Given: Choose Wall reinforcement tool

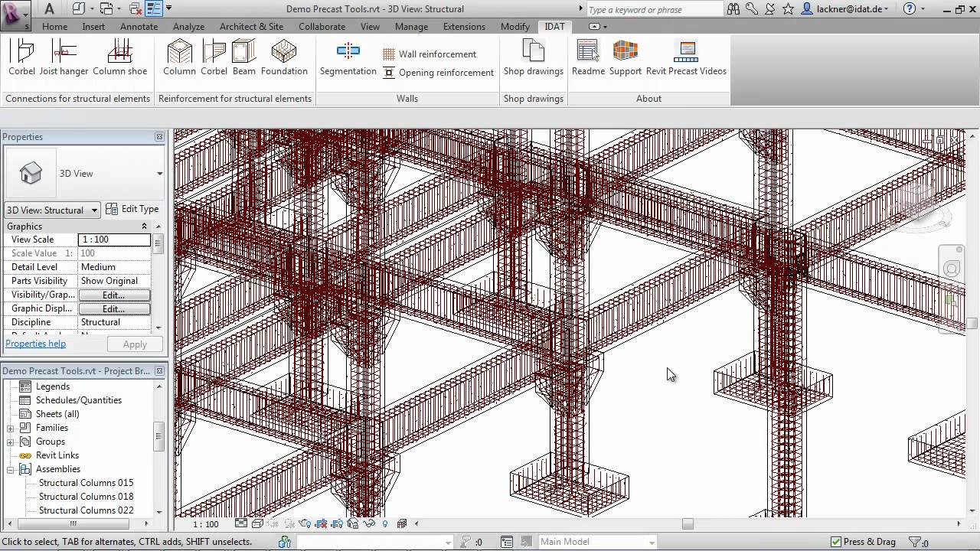Looking at the screenshot, I should pos(430,54).
